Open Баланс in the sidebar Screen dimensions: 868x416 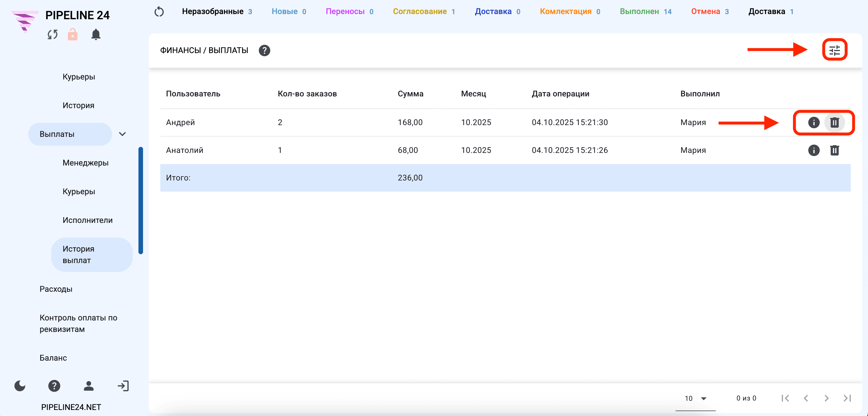(53, 358)
